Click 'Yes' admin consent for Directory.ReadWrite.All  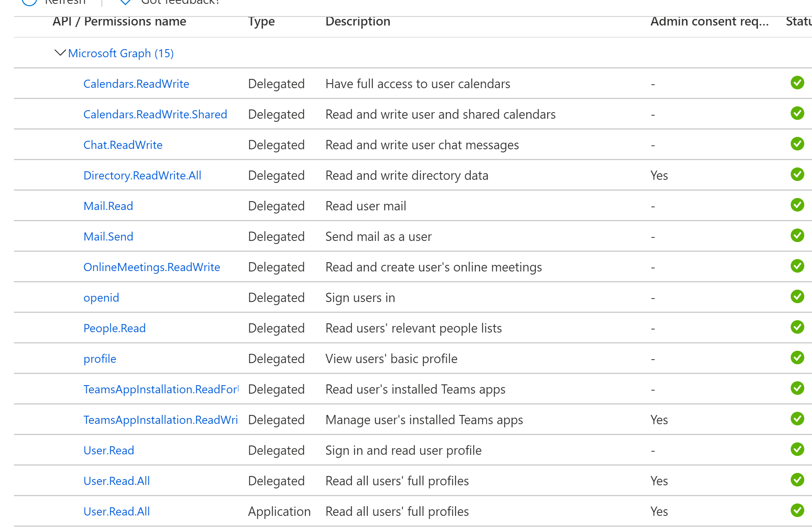point(659,175)
